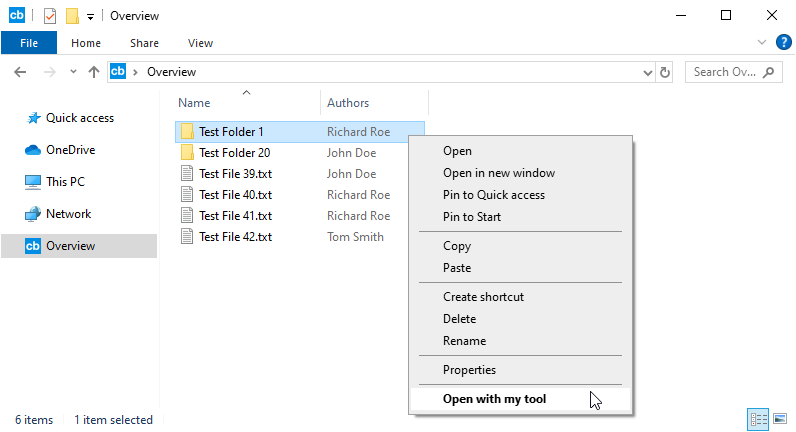Viewport: 796px width, 432px height.
Task: Click the Search Overview input field
Action: [724, 72]
